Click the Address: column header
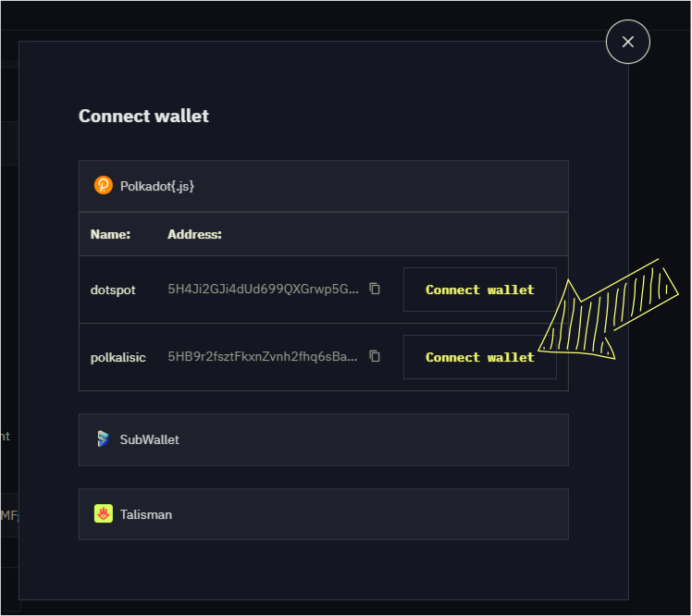 click(x=194, y=234)
